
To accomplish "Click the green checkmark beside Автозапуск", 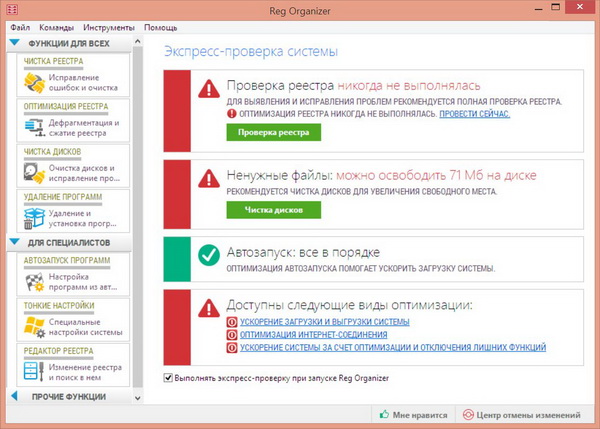I will pyautogui.click(x=209, y=255).
